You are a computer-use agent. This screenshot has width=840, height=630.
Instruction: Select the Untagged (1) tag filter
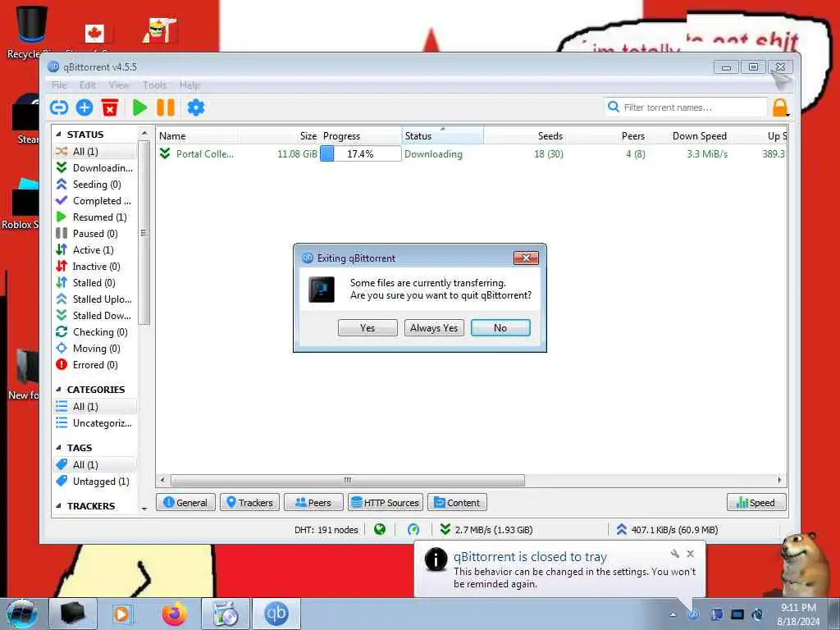[x=95, y=482]
